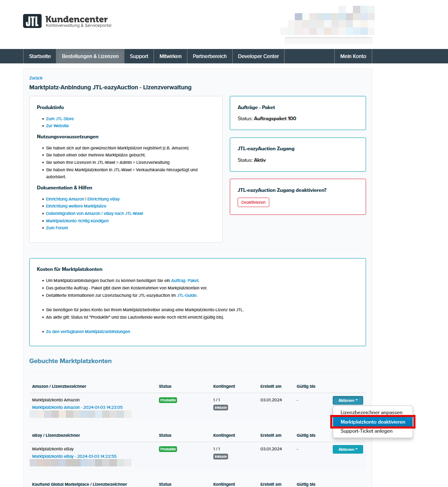Click the red Deaktivieren button
448x487 pixels.
point(254,202)
